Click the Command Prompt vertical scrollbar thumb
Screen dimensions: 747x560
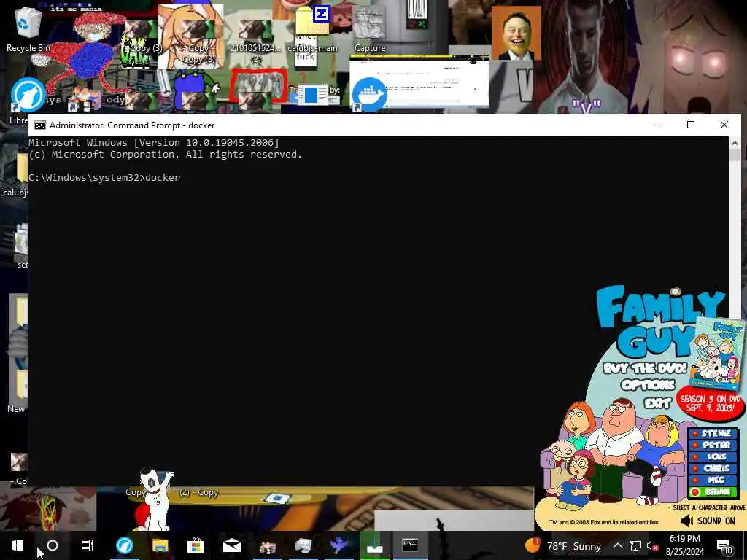[734, 155]
